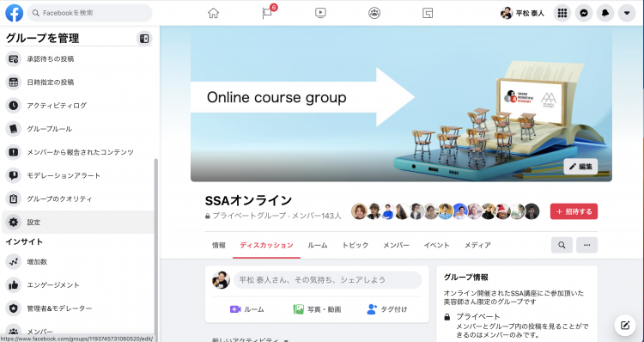644x342 pixels.
Task: Click the group search magnifier button
Action: click(562, 245)
